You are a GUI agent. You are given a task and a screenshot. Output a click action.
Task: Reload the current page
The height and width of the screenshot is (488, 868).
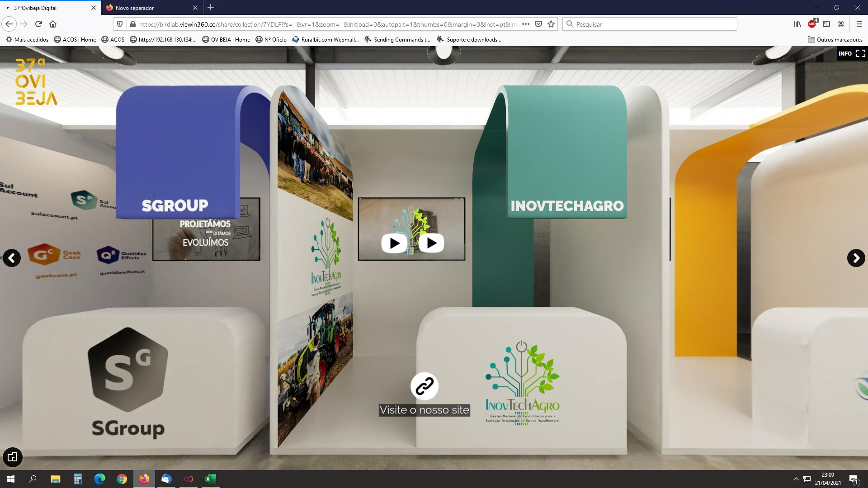tap(38, 24)
